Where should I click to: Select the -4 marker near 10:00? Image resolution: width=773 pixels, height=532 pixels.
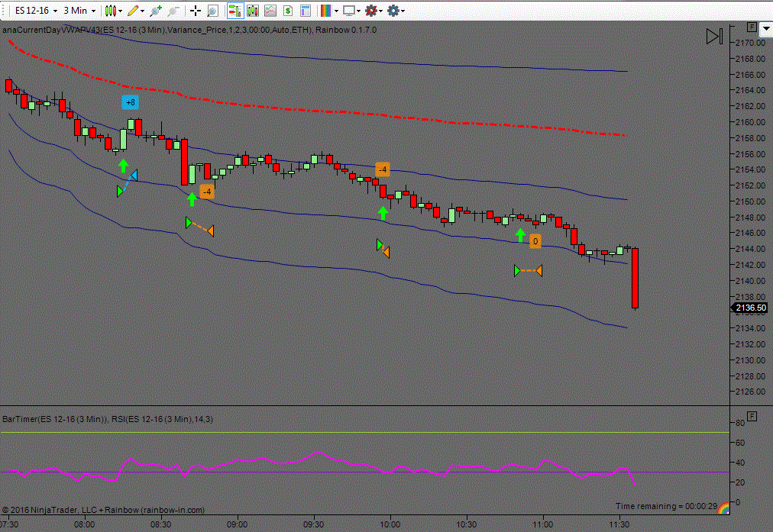tap(383, 170)
